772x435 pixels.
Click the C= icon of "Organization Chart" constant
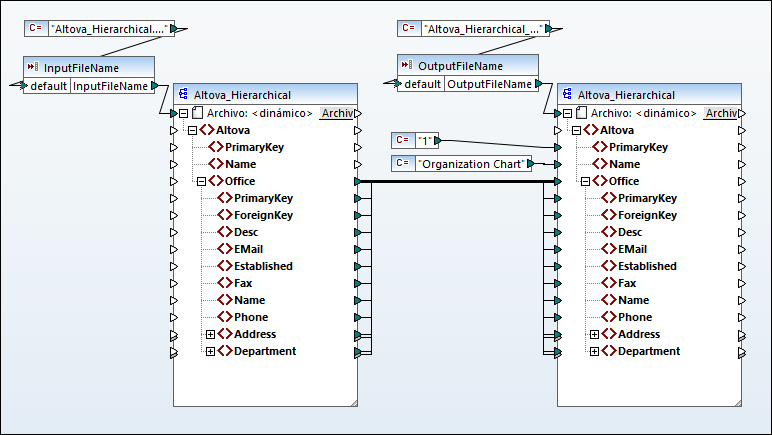pos(402,163)
